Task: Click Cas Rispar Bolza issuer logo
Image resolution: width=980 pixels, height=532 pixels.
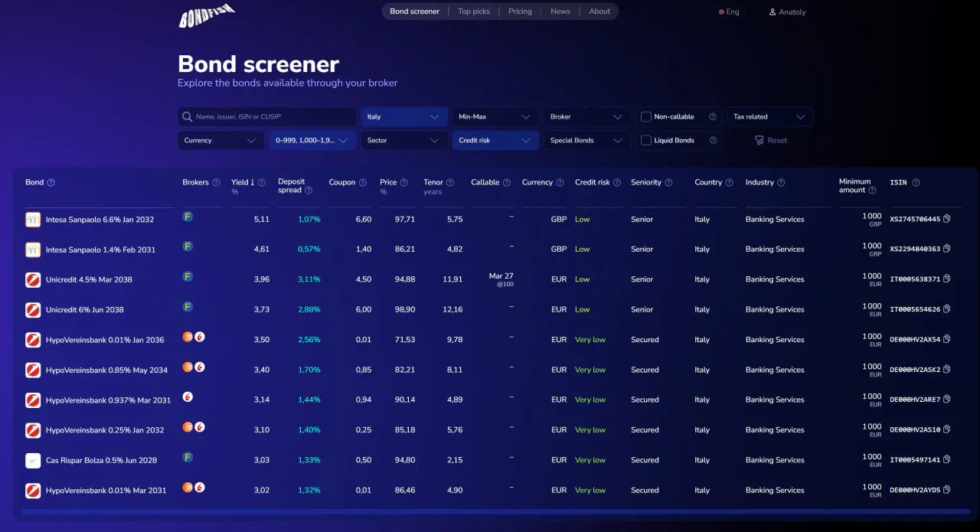Action: [x=33, y=460]
